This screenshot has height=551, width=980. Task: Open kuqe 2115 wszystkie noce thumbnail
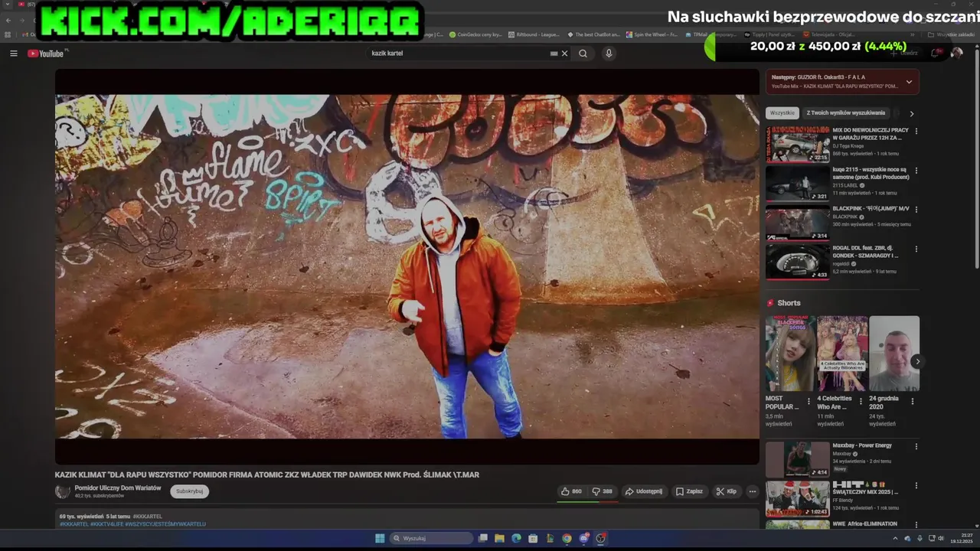click(x=798, y=182)
